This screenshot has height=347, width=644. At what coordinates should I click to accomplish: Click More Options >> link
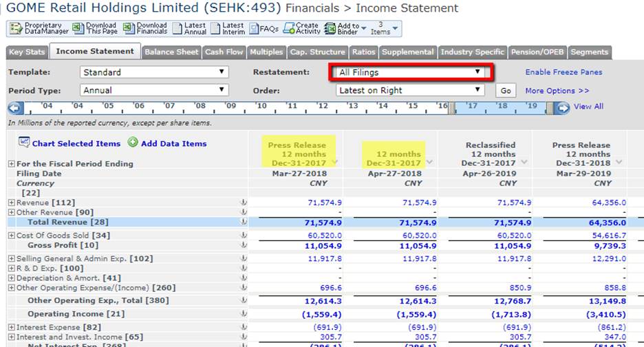(557, 90)
